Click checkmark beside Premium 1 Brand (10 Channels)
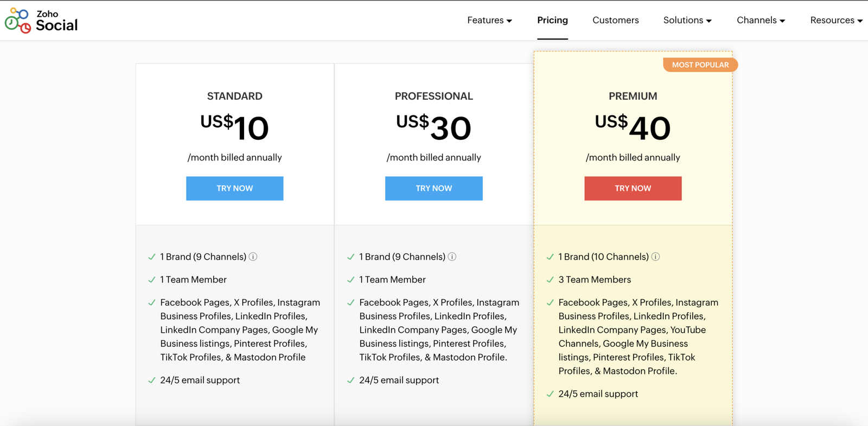Screen dimensions: 868x426 (x=550, y=257)
